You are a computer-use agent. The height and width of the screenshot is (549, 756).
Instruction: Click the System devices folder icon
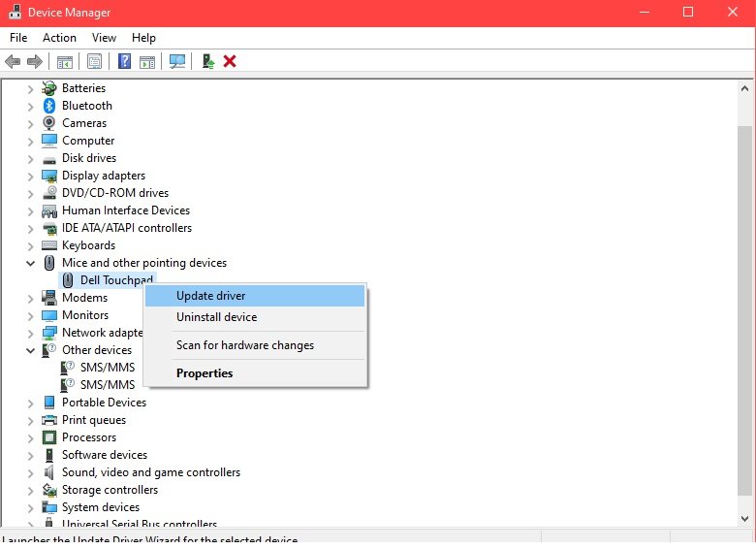point(49,507)
